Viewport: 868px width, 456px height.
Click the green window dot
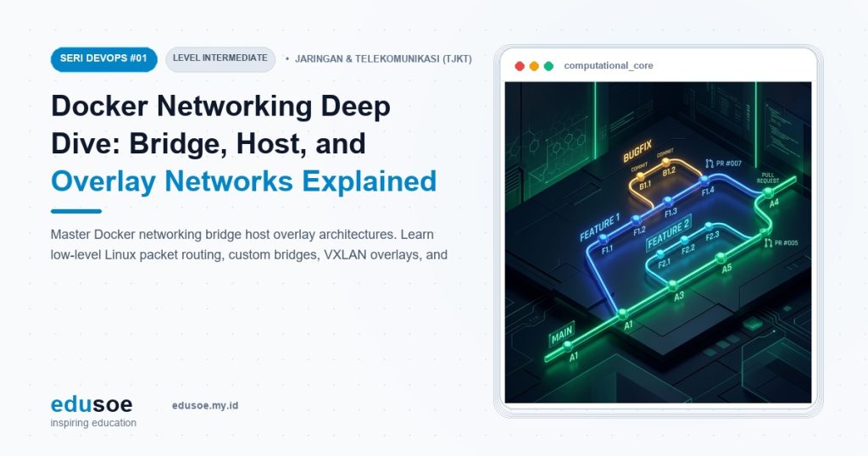pos(548,66)
